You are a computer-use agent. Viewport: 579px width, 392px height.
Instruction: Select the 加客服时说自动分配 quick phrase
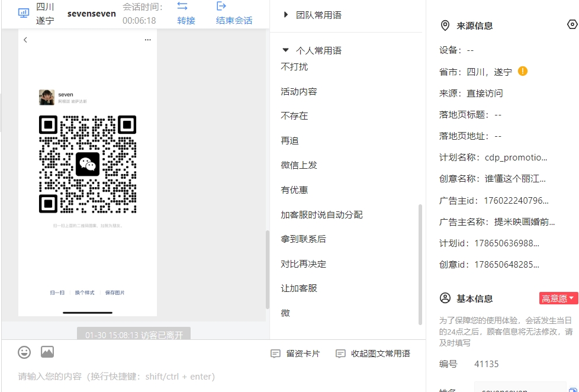[x=321, y=214]
